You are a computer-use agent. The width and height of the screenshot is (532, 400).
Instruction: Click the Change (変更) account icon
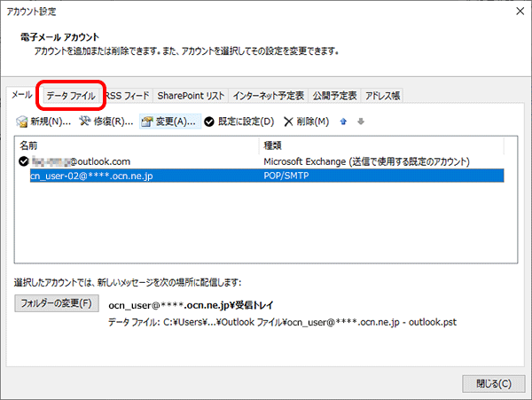point(148,122)
